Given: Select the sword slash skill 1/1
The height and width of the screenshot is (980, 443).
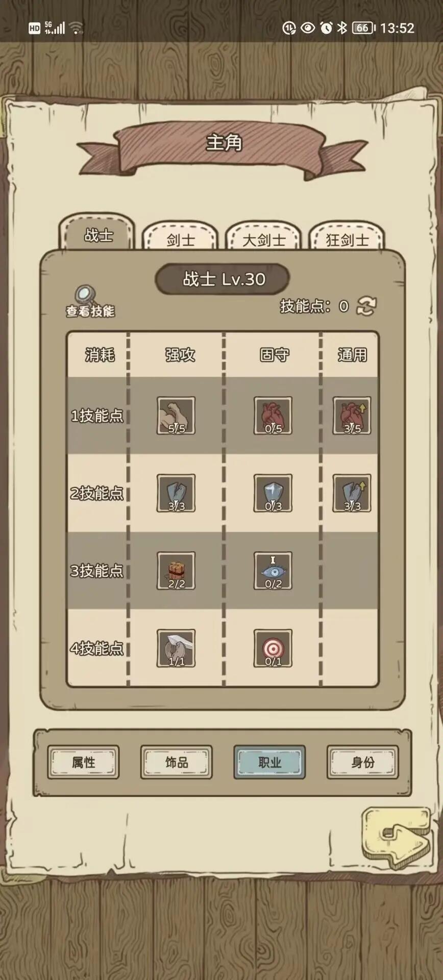Looking at the screenshot, I should click(176, 648).
